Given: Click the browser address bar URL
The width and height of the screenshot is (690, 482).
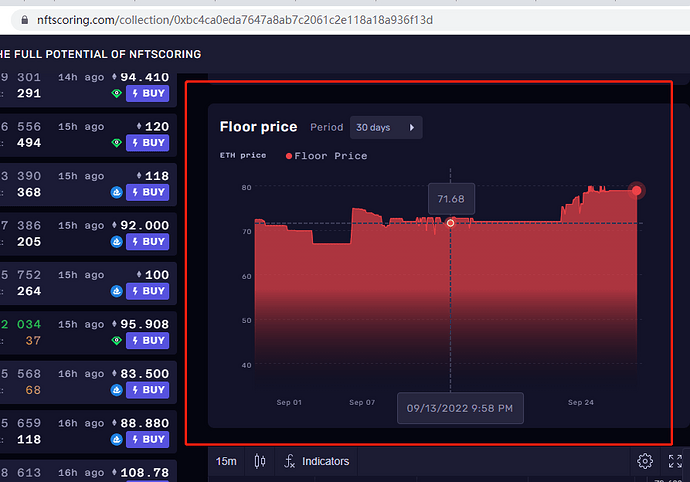Looking at the screenshot, I should point(235,20).
